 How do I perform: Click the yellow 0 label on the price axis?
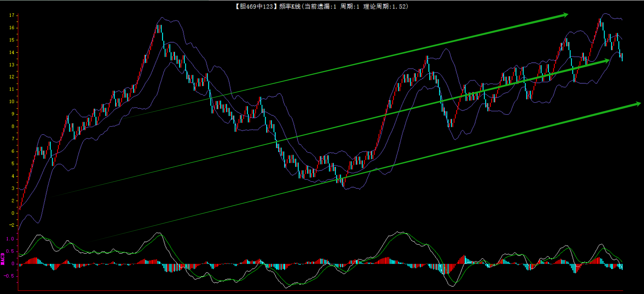[x=13, y=213]
